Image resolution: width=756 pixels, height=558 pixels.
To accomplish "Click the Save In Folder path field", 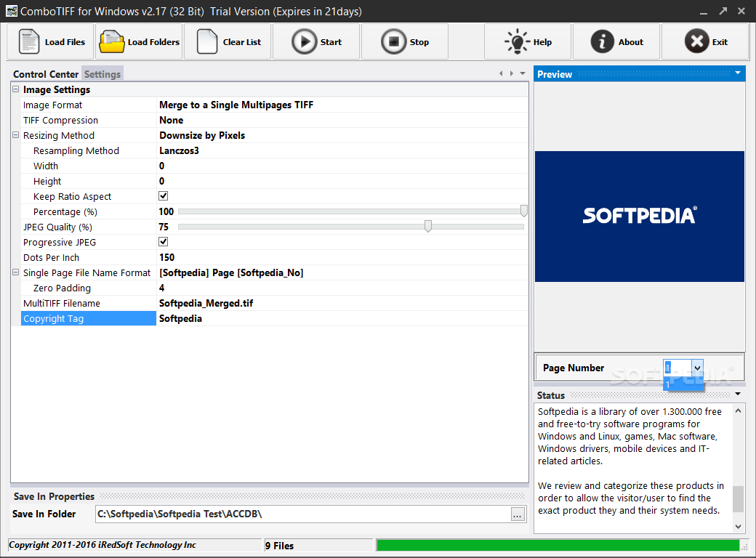I will tap(303, 514).
